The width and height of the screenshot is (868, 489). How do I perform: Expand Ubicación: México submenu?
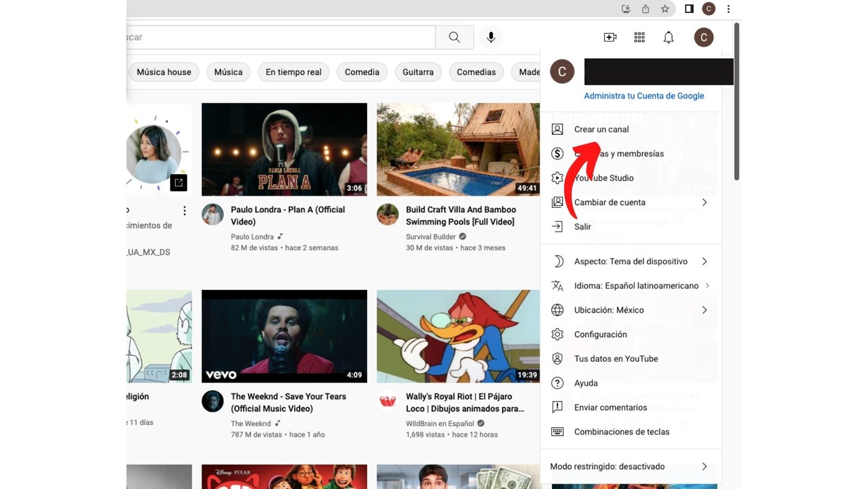pos(704,310)
